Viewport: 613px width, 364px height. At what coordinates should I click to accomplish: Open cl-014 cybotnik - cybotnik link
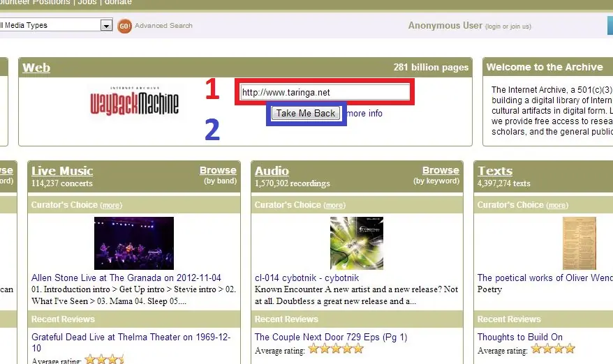pyautogui.click(x=307, y=278)
